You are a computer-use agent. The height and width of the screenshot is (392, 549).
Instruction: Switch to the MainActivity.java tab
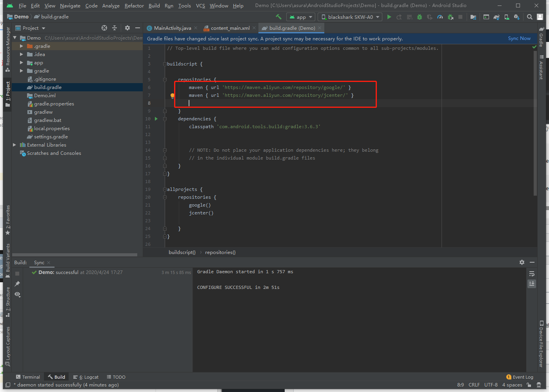pos(172,28)
